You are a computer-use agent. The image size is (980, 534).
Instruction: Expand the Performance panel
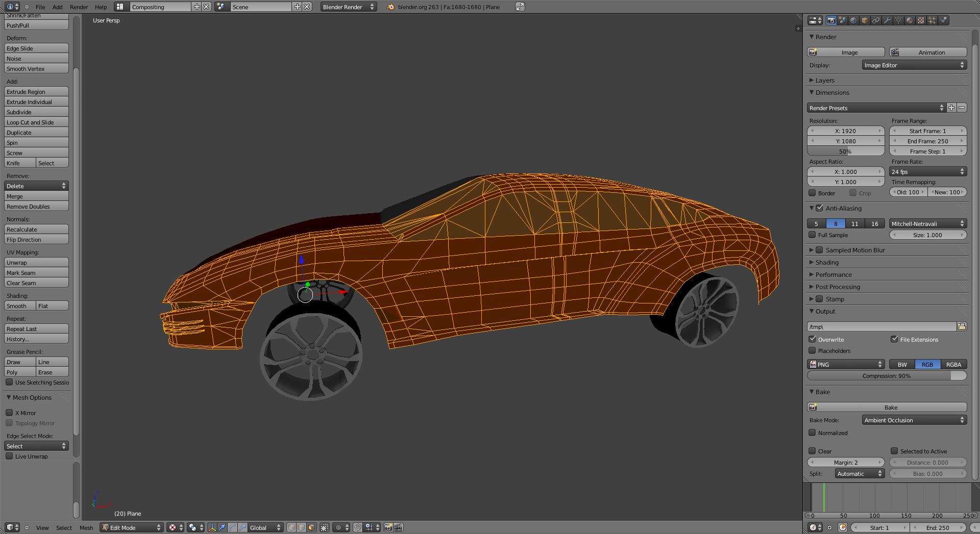pyautogui.click(x=833, y=274)
